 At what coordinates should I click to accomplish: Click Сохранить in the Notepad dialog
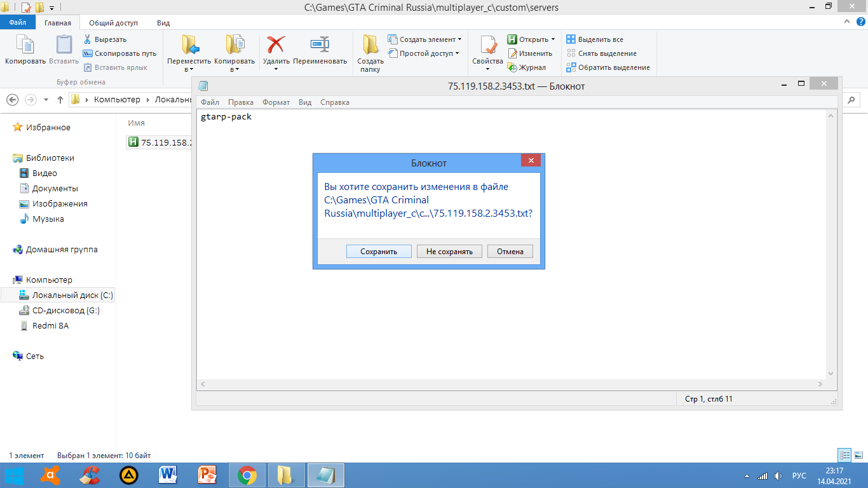point(379,252)
